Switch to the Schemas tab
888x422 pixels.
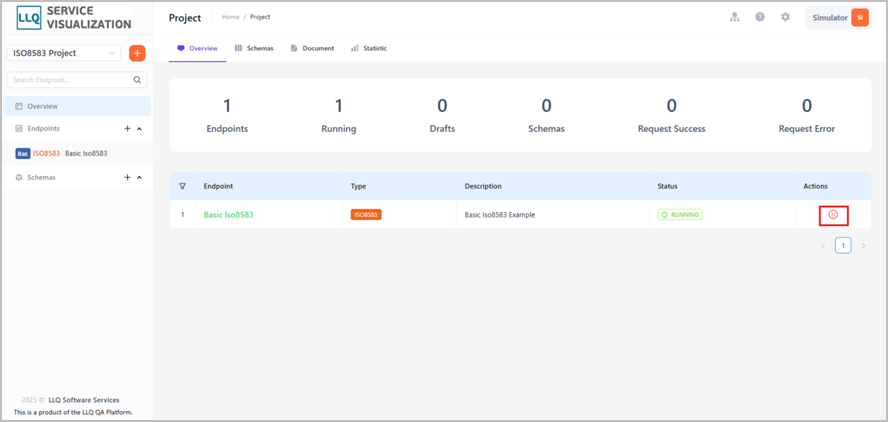(254, 48)
